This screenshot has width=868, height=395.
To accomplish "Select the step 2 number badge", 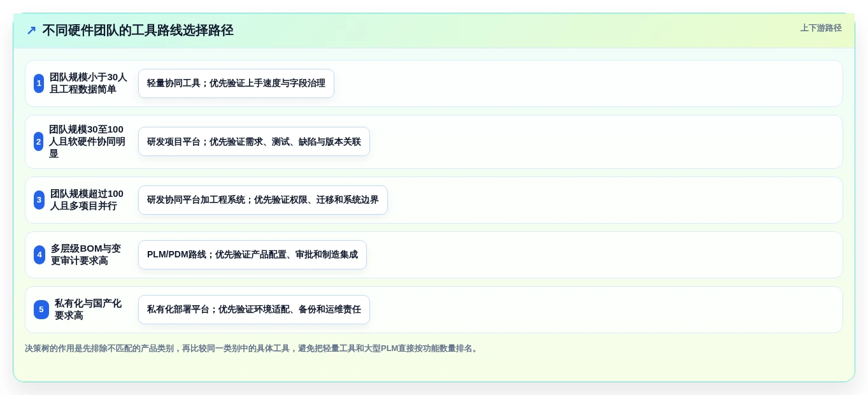I will 39,141.
